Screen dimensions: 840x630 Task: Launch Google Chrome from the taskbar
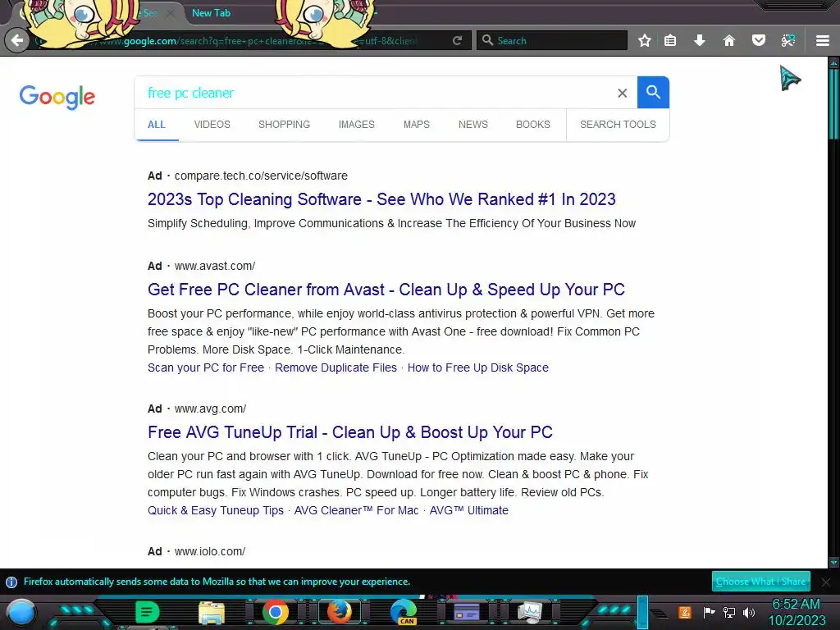[276, 612]
